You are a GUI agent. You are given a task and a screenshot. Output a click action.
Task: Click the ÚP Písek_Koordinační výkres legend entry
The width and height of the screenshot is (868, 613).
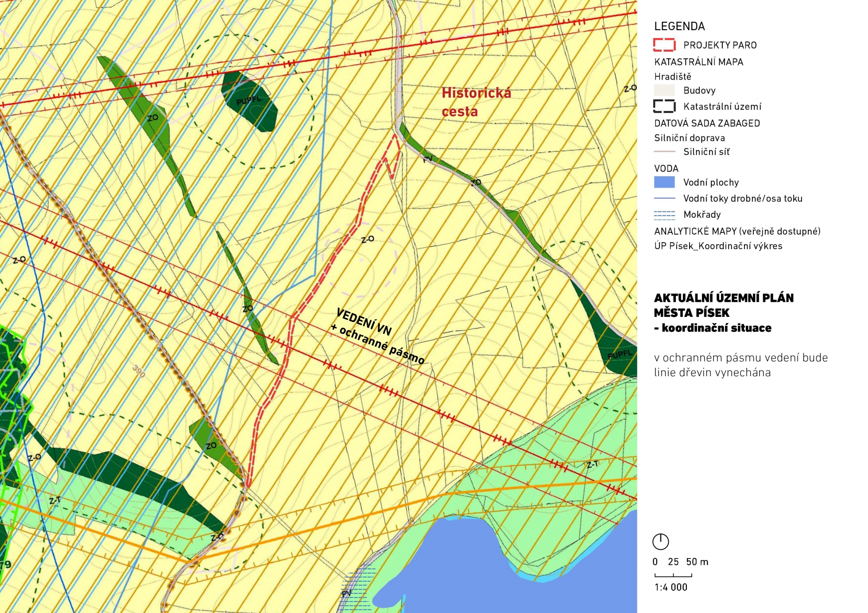718,246
